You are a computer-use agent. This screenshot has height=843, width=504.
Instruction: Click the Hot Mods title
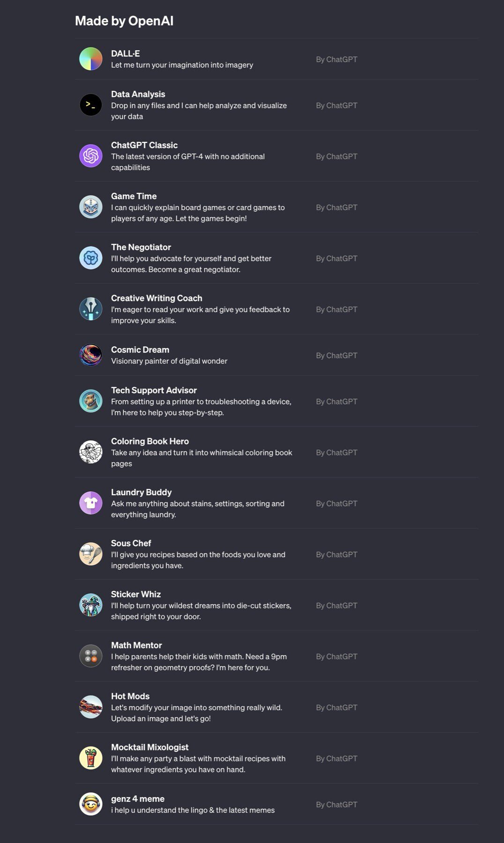point(130,696)
